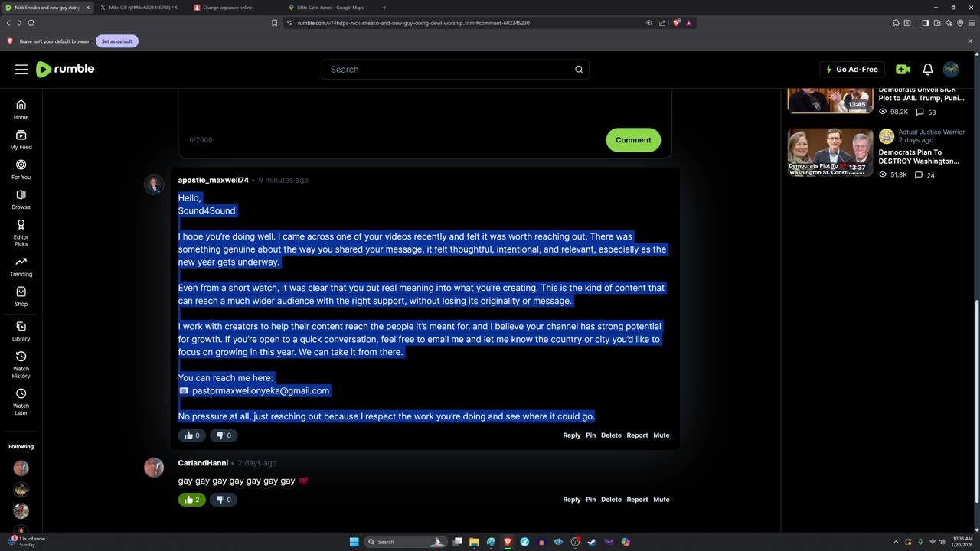This screenshot has height=551, width=980.
Task: Click the green upload camera icon
Action: (x=903, y=70)
